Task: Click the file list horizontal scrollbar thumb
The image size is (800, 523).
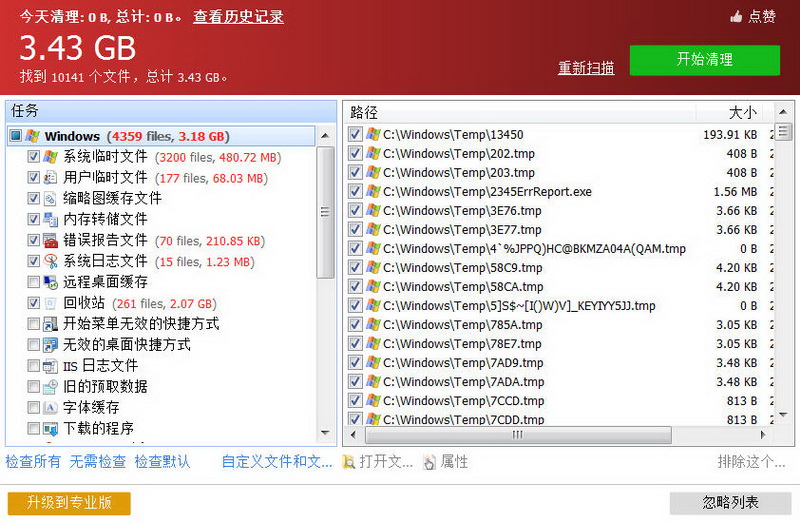Action: point(518,435)
